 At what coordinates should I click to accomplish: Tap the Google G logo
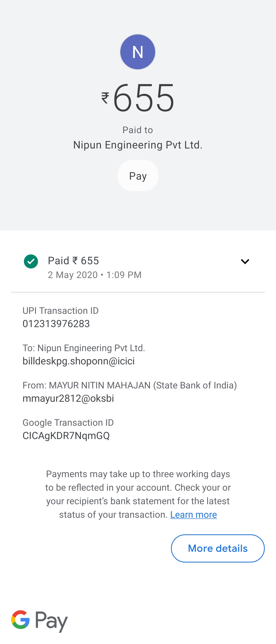click(20, 620)
